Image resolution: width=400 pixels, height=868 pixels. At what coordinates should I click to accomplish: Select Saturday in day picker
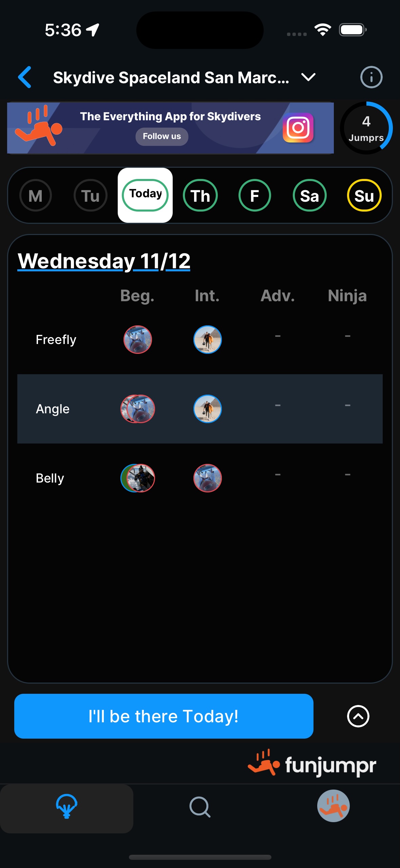coord(309,196)
